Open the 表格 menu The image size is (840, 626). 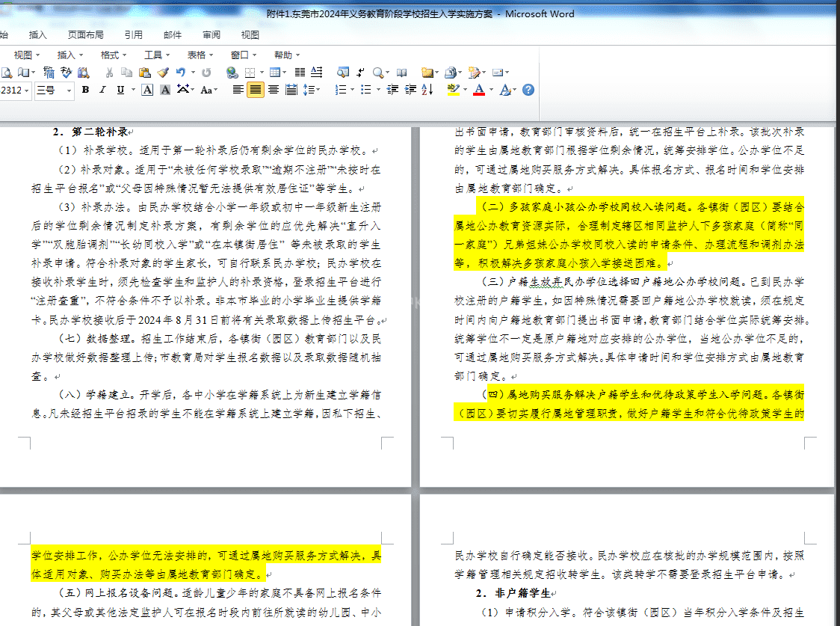197,55
